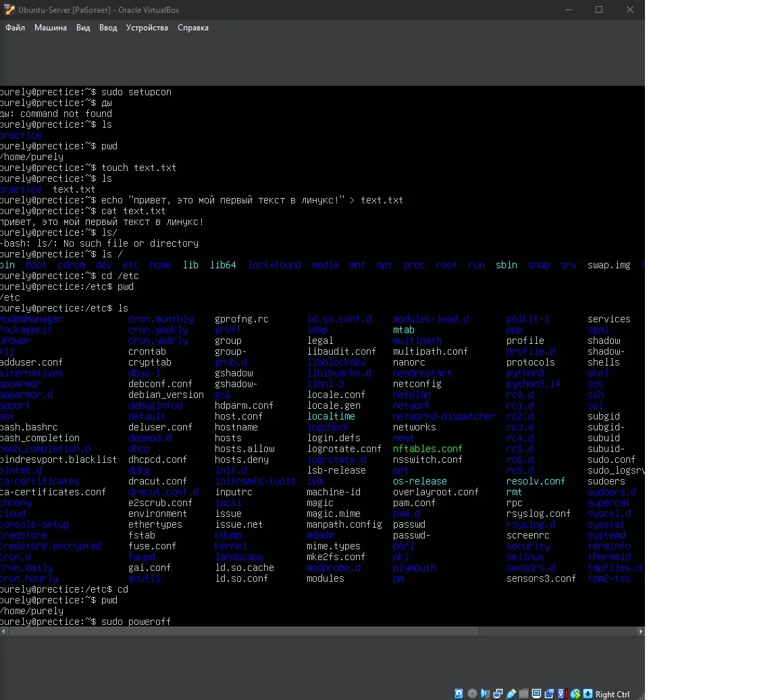Click the network adapters indicator
This screenshot has height=700, width=778.
498,693
